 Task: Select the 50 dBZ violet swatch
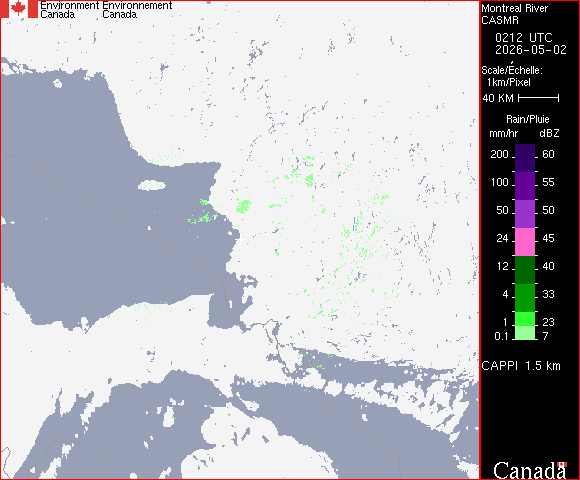525,214
